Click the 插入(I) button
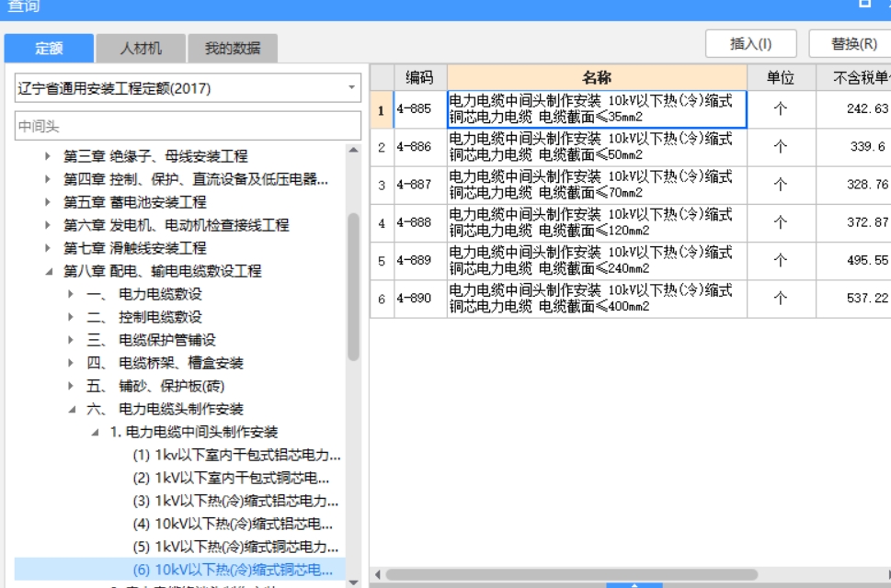Viewport: 891px width, 588px height. 750,44
